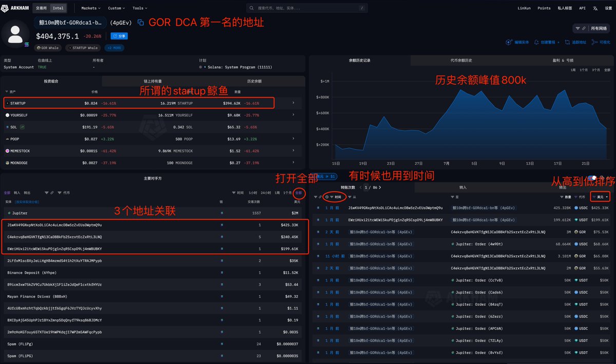Click the SOL chart icon in portfolio row
The height and width of the screenshot is (364, 616).
22,127
